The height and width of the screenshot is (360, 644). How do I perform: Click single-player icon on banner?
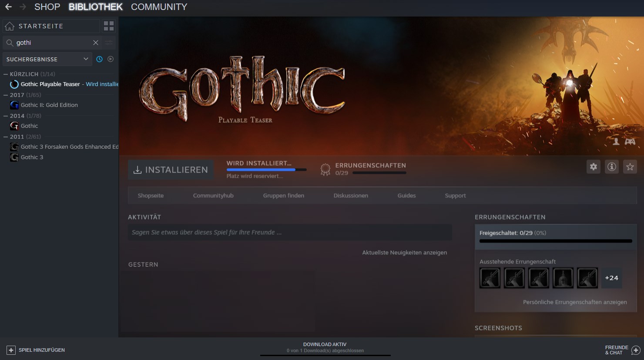tap(616, 142)
